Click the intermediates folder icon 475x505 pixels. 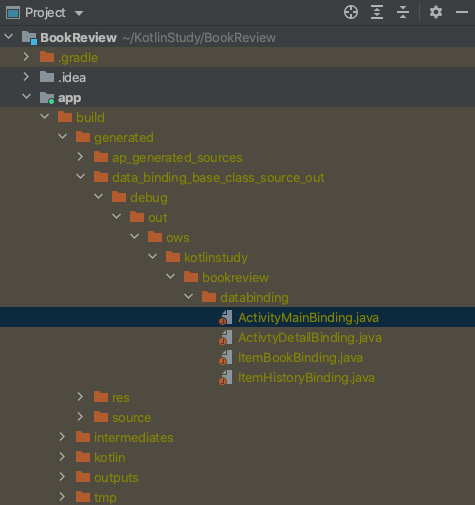(83, 437)
